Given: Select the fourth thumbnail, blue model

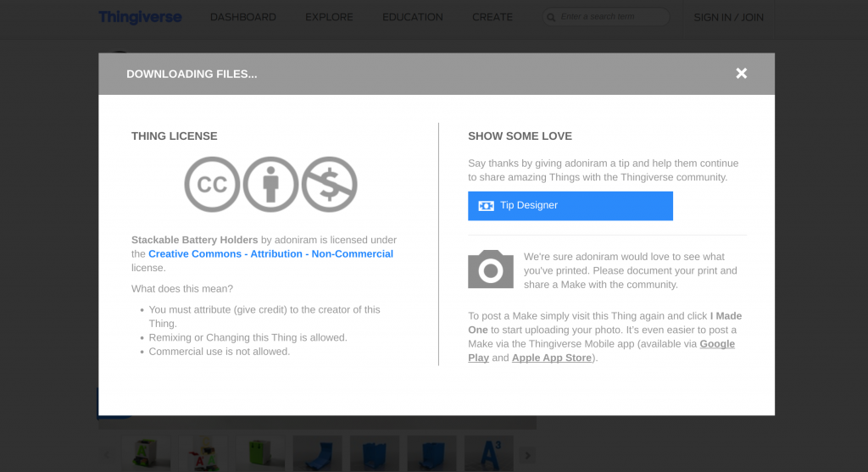Looking at the screenshot, I should (317, 453).
